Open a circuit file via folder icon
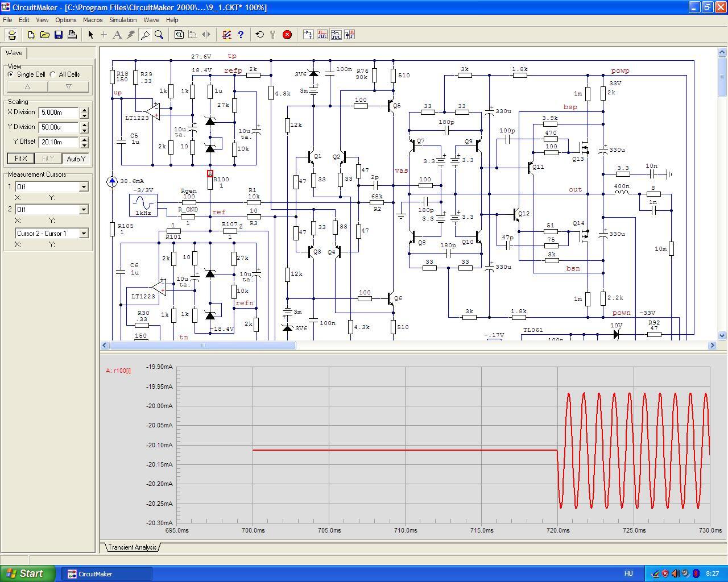 coord(45,35)
